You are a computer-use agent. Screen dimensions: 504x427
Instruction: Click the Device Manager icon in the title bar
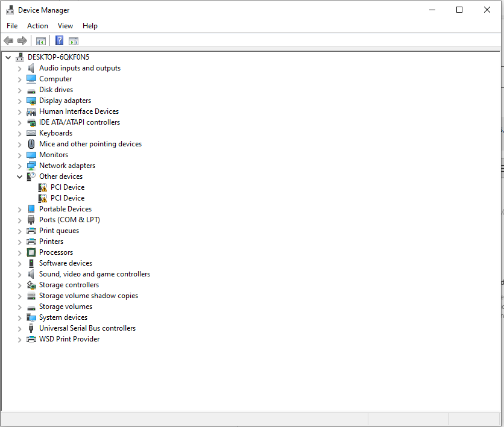9,10
